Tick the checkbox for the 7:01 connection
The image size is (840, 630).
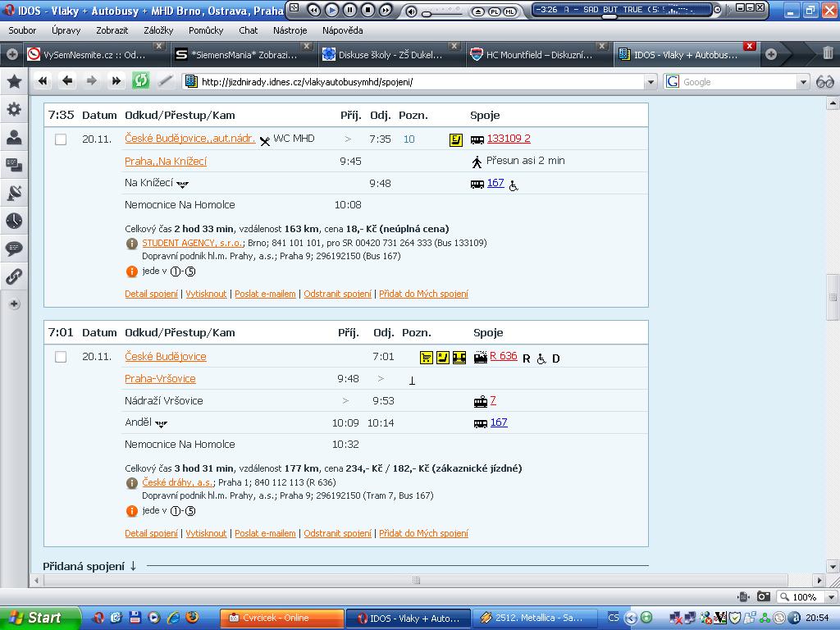point(61,357)
